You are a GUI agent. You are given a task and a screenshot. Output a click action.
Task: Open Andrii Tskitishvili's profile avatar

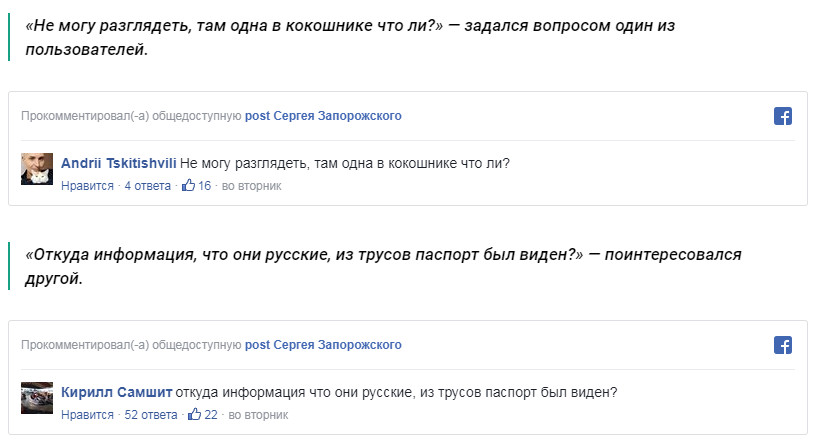(37, 169)
